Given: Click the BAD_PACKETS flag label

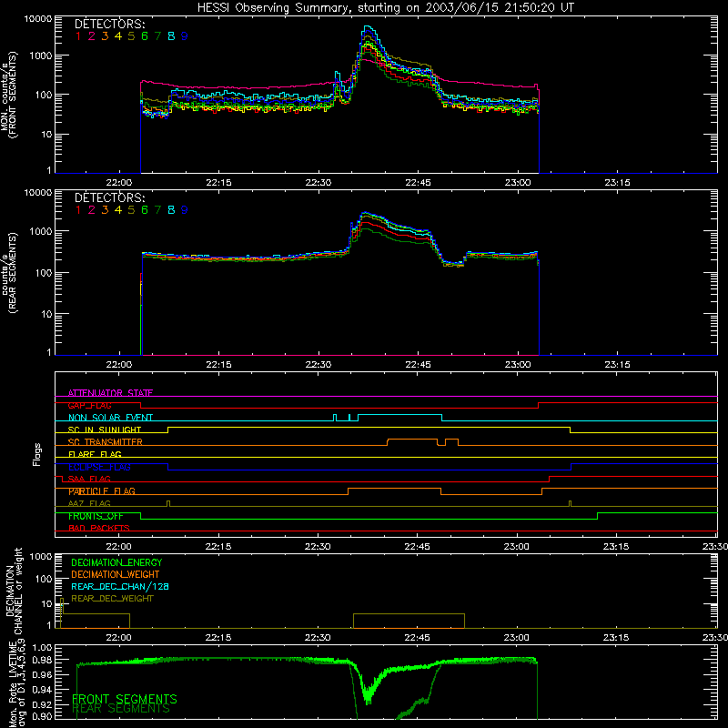Looking at the screenshot, I should [x=99, y=529].
